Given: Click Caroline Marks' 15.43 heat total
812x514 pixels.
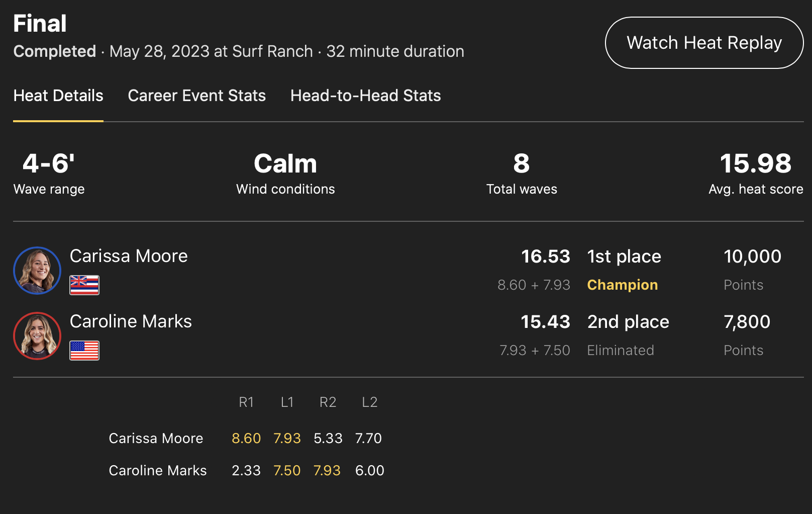Looking at the screenshot, I should pos(545,322).
